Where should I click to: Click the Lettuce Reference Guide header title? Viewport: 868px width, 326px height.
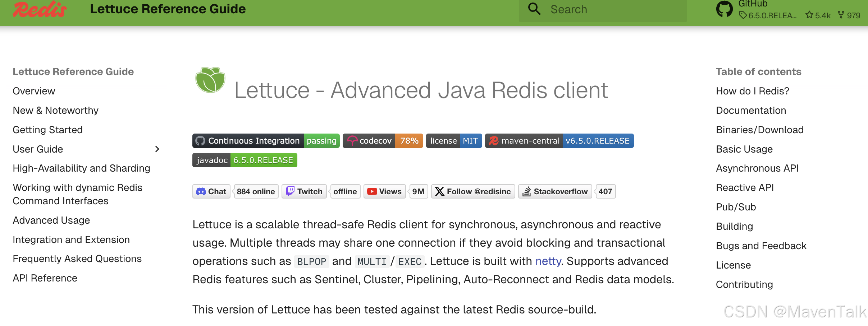tap(168, 9)
